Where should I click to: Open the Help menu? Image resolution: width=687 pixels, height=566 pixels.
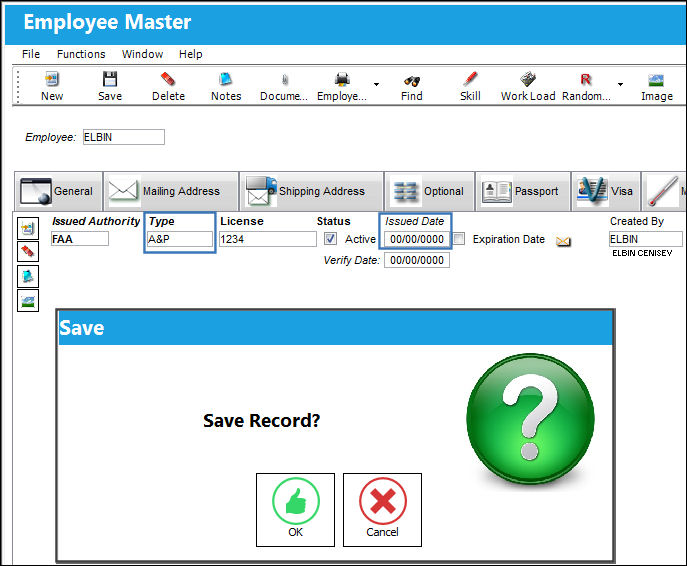coord(191,54)
